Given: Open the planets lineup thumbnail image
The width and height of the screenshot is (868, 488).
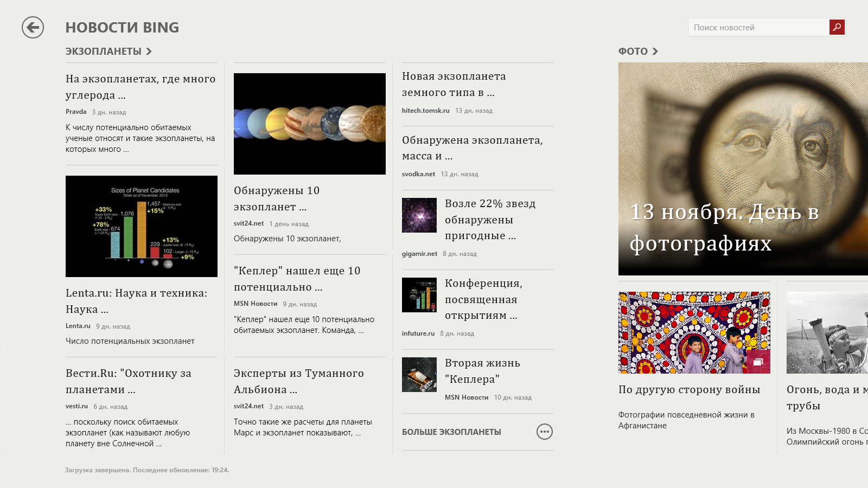Looking at the screenshot, I should (310, 124).
